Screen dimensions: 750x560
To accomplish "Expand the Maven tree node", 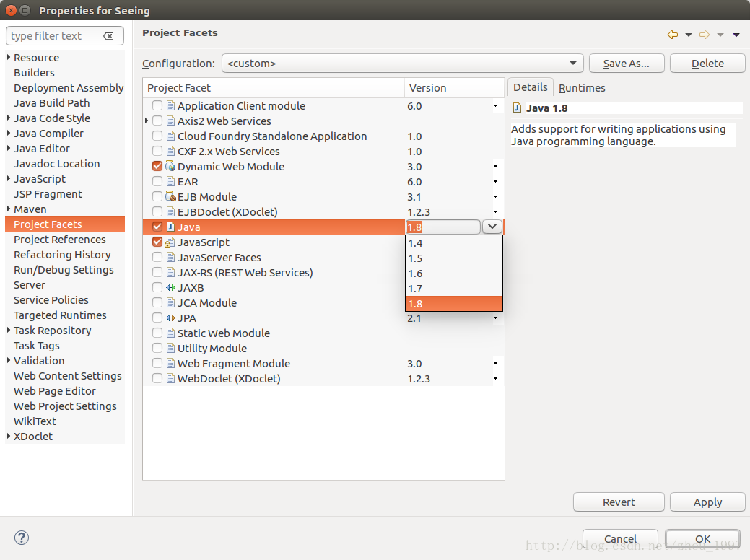I will coord(9,209).
